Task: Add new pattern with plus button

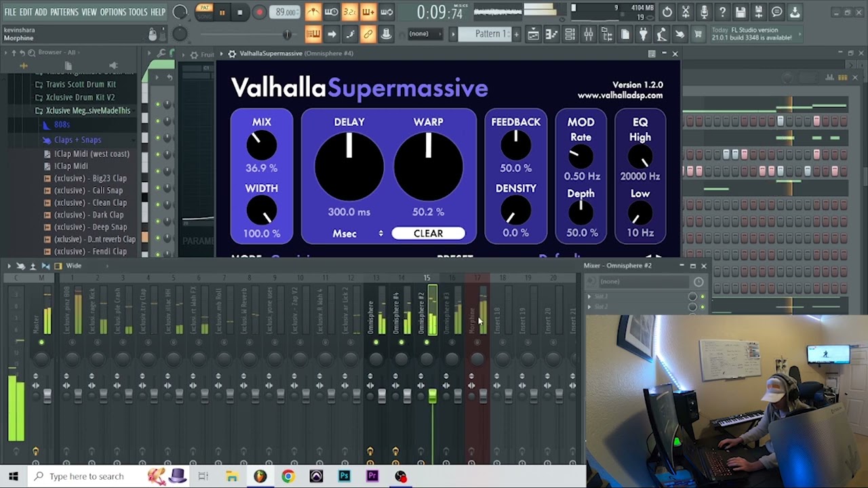Action: (x=516, y=34)
